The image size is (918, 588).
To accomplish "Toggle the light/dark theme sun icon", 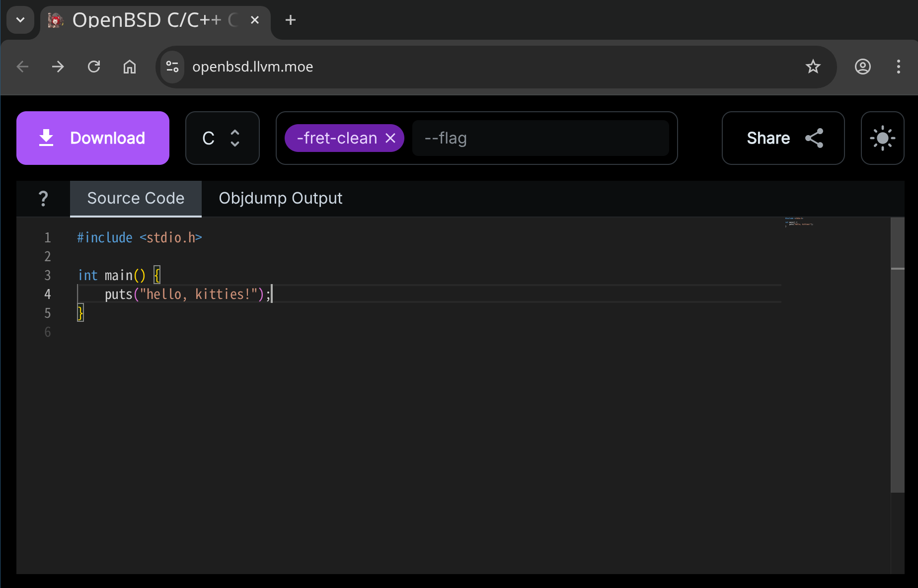I will tap(882, 138).
